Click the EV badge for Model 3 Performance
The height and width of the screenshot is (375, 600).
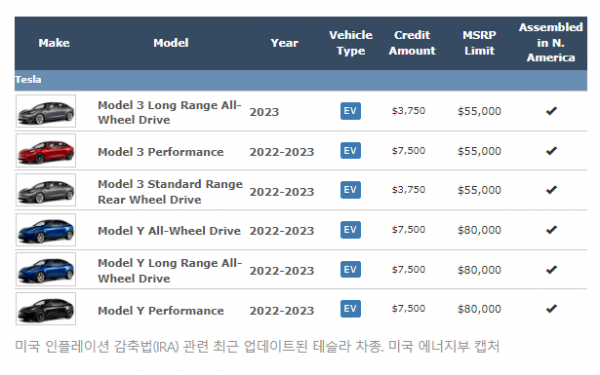(x=351, y=151)
